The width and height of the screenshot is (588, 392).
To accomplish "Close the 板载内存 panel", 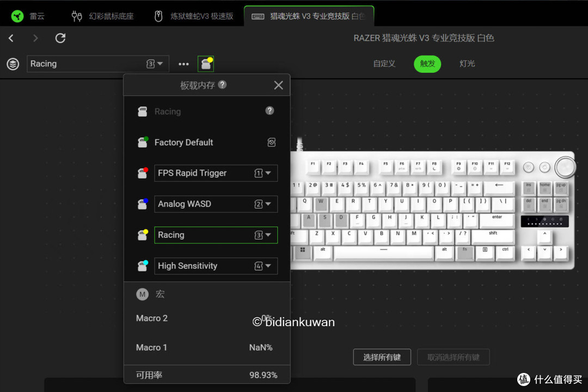I will pos(278,85).
